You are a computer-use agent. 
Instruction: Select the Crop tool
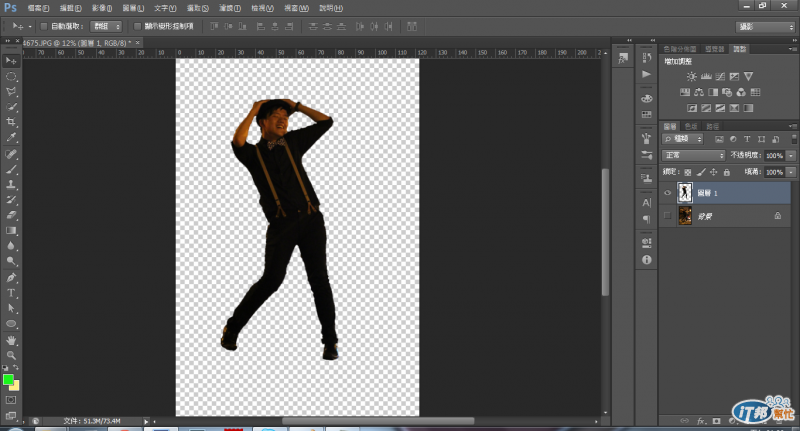tap(12, 121)
